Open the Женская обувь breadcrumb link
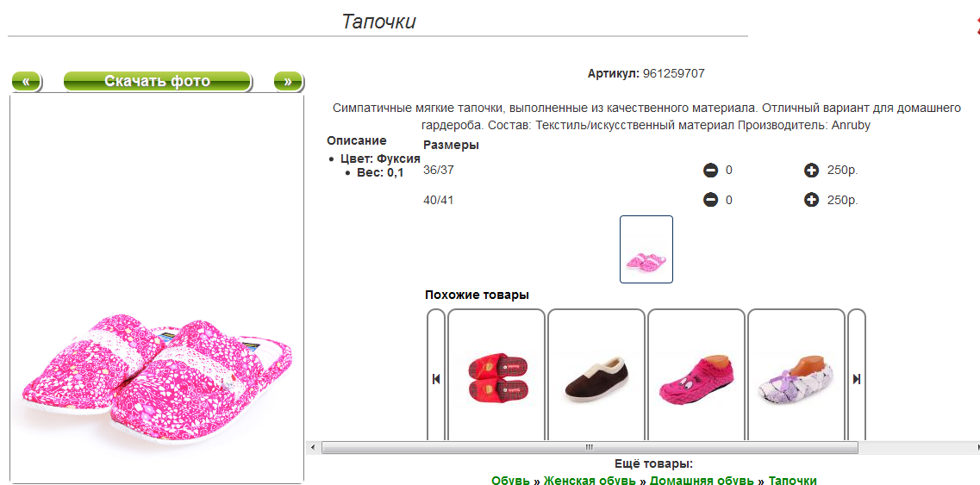980x485 pixels. point(590,480)
